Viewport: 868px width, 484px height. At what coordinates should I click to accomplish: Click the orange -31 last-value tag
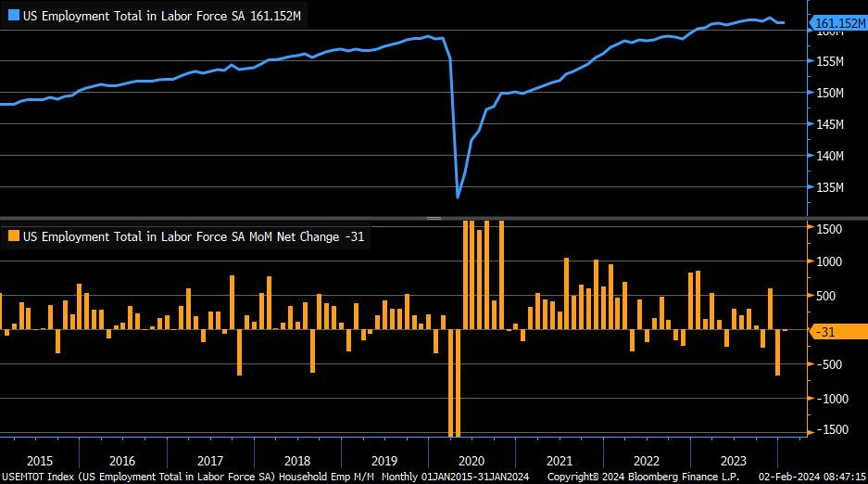click(837, 331)
